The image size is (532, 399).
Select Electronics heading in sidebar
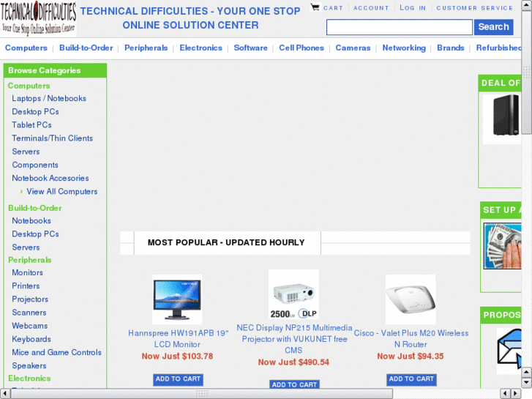(29, 379)
